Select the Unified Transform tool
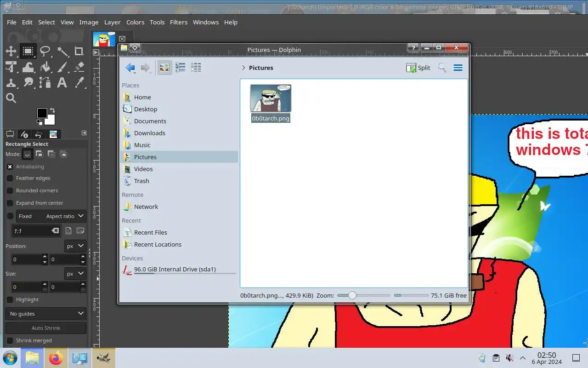This screenshot has height=368, width=588. click(11, 67)
